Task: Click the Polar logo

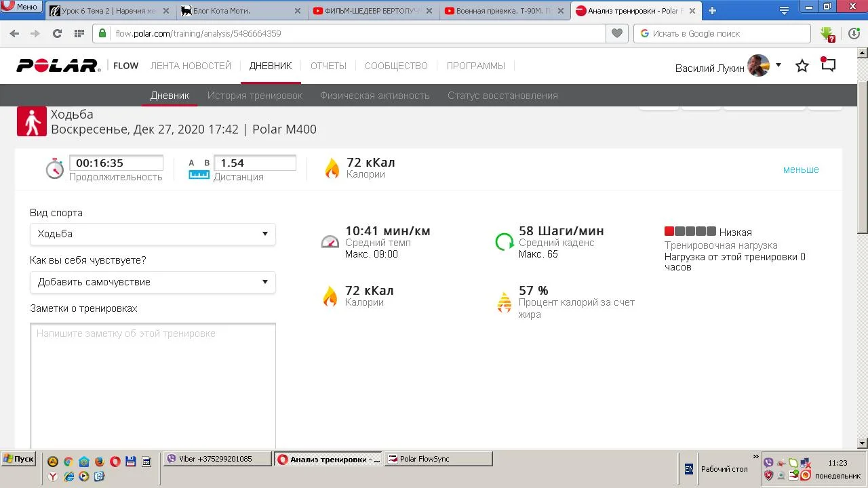Action: click(x=58, y=66)
